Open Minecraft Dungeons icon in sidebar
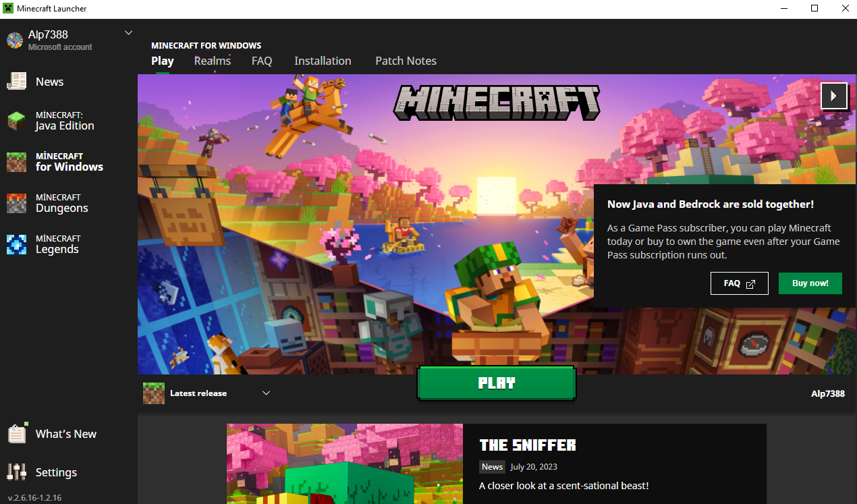 point(16,204)
